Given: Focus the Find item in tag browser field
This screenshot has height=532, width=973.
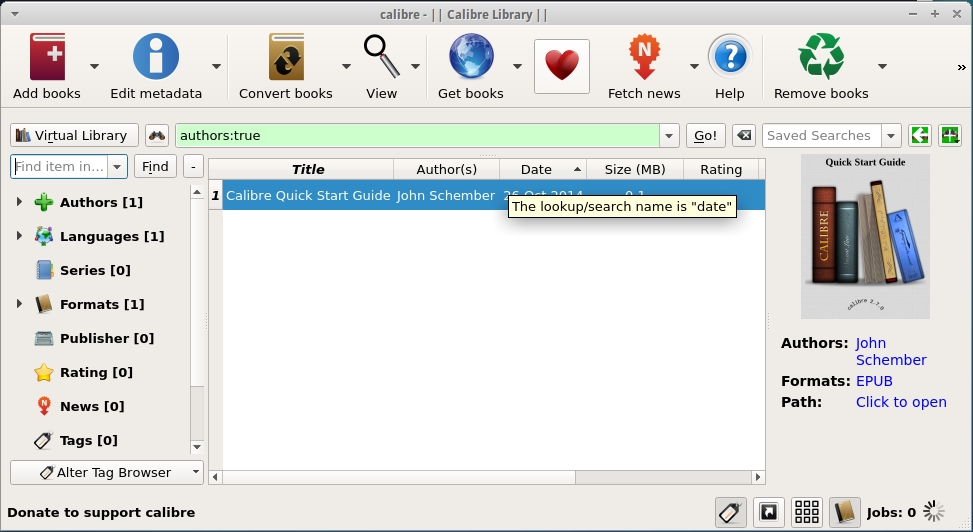Looking at the screenshot, I should coord(60,167).
